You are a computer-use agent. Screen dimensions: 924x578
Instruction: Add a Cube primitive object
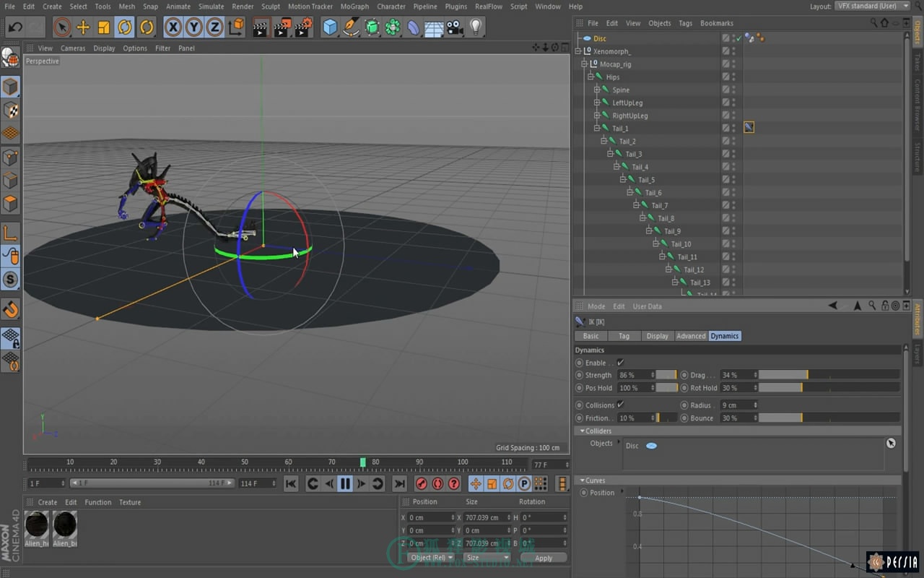[x=330, y=27]
